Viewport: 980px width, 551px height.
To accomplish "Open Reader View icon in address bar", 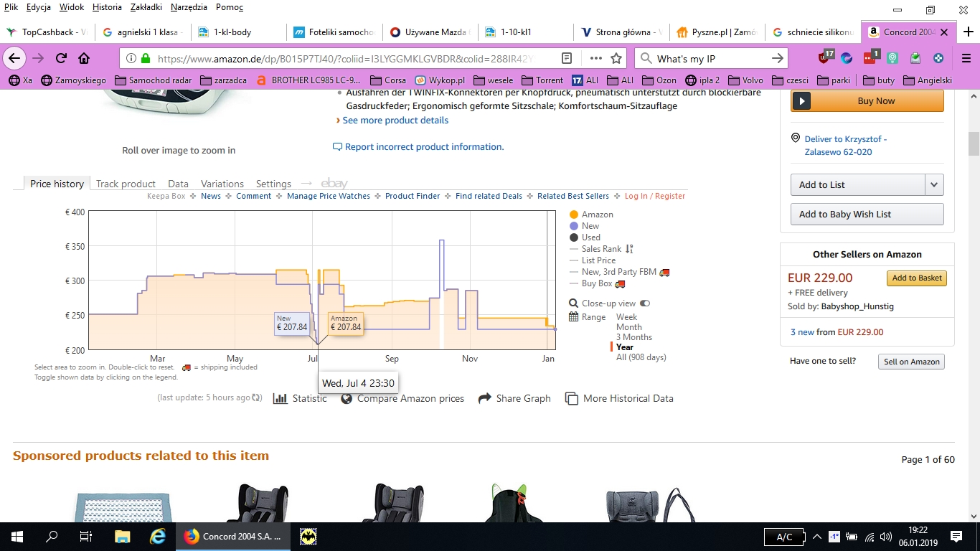I will click(567, 58).
